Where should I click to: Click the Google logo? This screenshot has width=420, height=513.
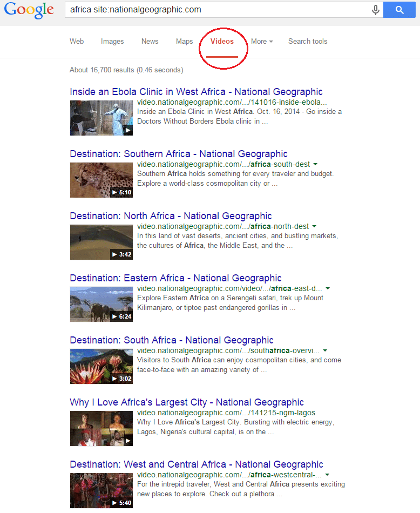[x=29, y=10]
